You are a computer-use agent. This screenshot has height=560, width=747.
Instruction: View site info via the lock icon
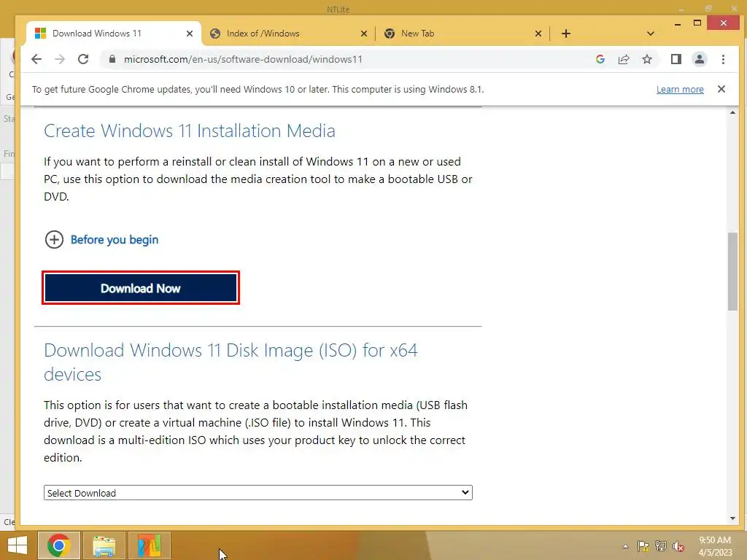point(112,59)
